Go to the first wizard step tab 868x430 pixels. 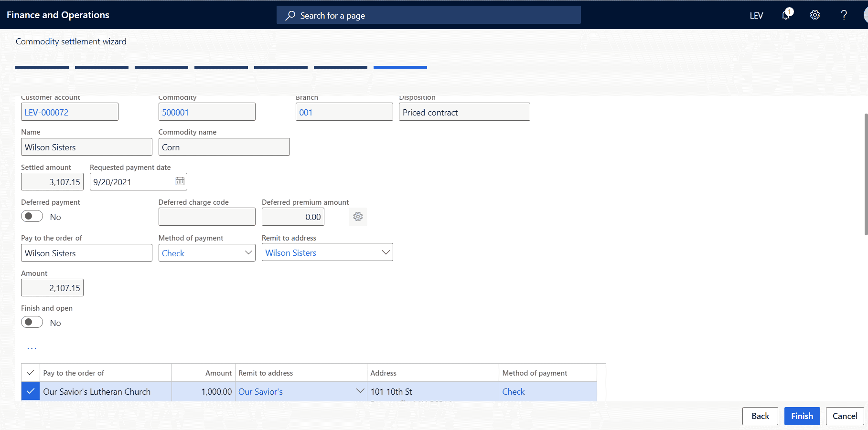(42, 67)
